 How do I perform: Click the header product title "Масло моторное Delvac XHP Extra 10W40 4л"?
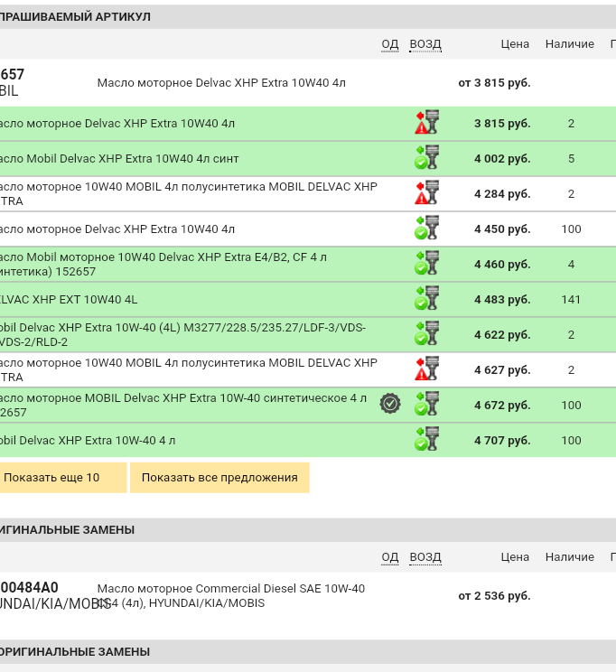221,83
